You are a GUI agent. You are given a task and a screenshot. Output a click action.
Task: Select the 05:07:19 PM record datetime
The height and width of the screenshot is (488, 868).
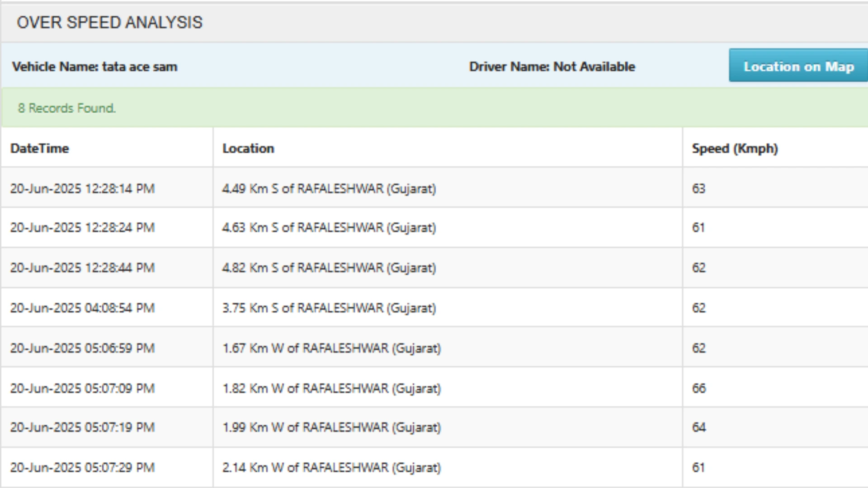(82, 427)
